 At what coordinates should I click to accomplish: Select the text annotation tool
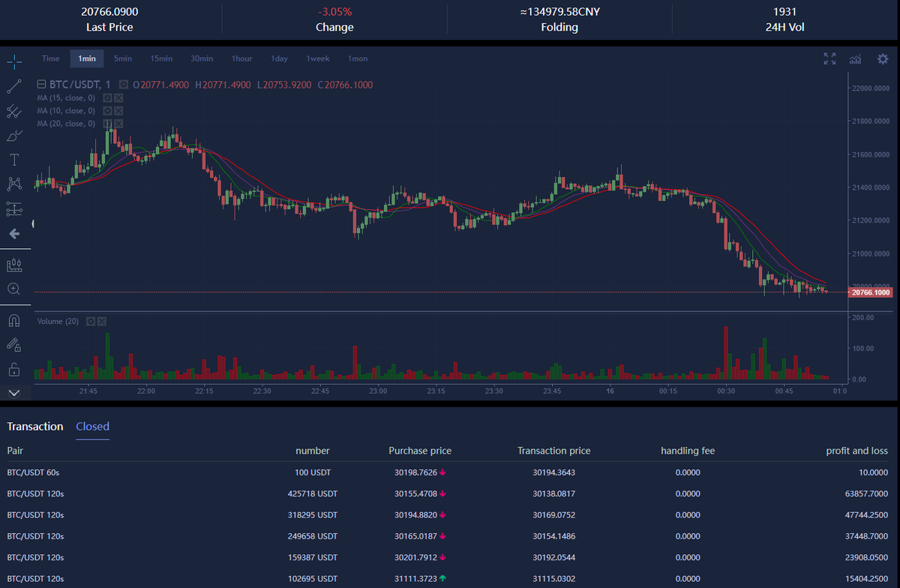click(14, 160)
